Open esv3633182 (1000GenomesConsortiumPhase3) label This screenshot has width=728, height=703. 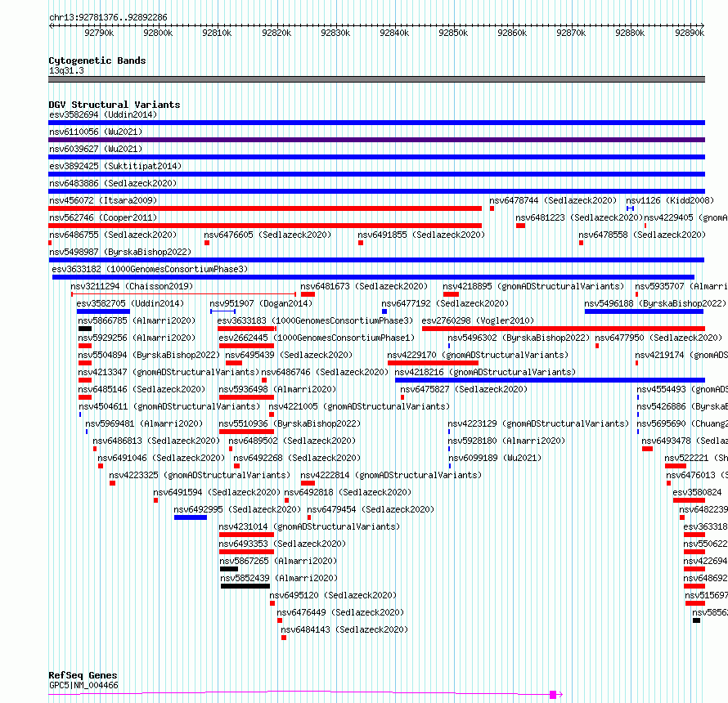(150, 269)
